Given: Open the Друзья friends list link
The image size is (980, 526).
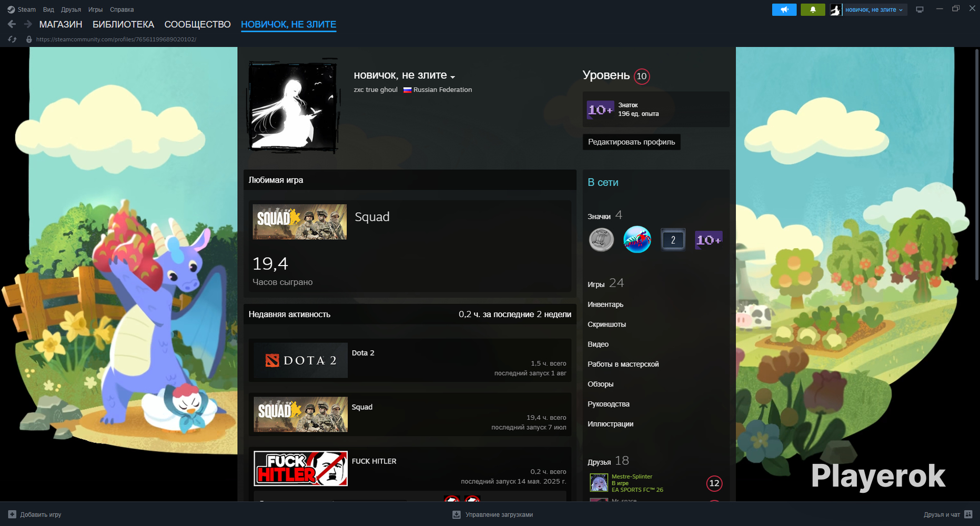Looking at the screenshot, I should (x=599, y=462).
